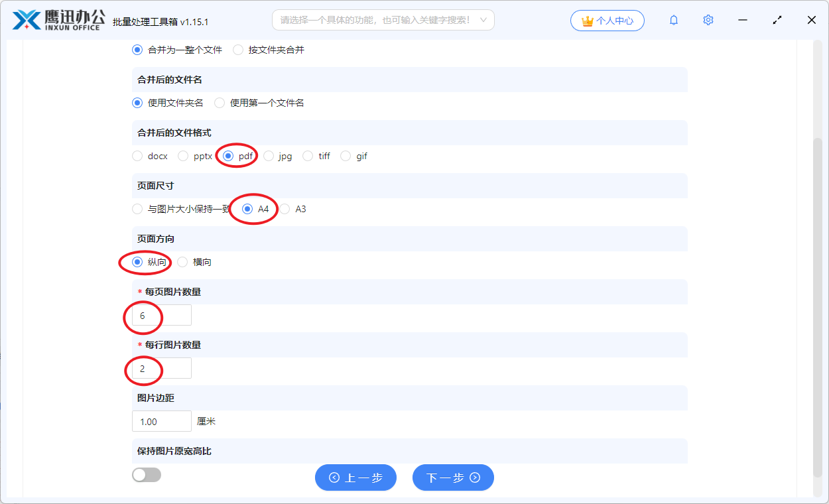Screen dimensions: 829x504
Task: Click the 页面尺寸 heading
Action: tap(156, 186)
